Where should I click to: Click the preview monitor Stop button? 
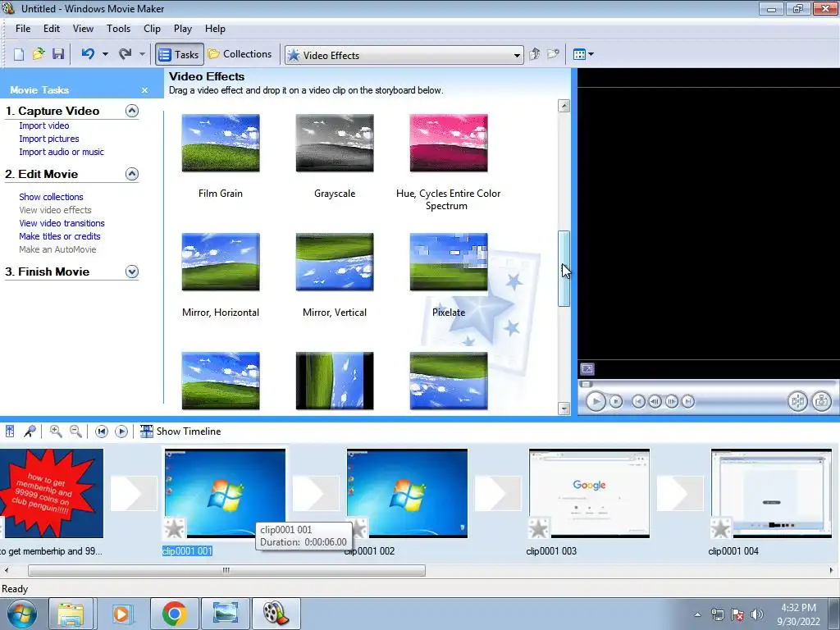[616, 401]
